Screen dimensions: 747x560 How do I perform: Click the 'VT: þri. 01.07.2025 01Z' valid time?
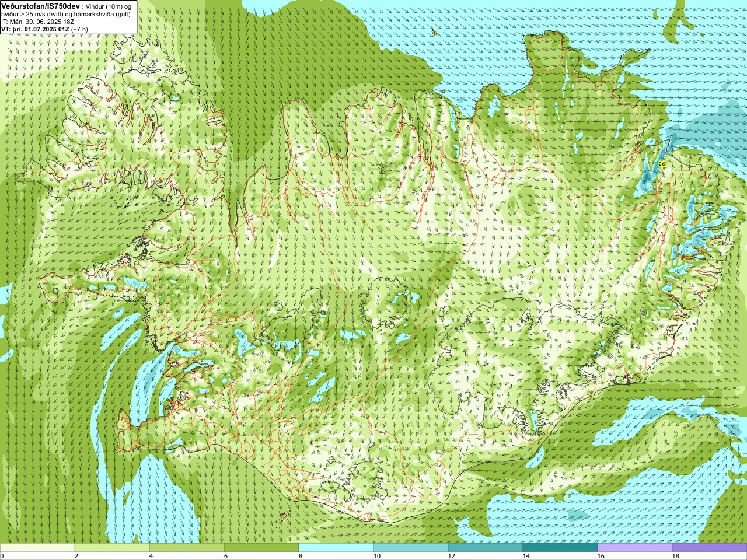(35, 29)
